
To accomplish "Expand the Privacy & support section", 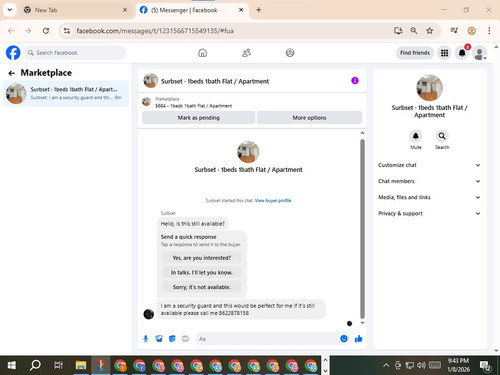I will click(x=429, y=213).
